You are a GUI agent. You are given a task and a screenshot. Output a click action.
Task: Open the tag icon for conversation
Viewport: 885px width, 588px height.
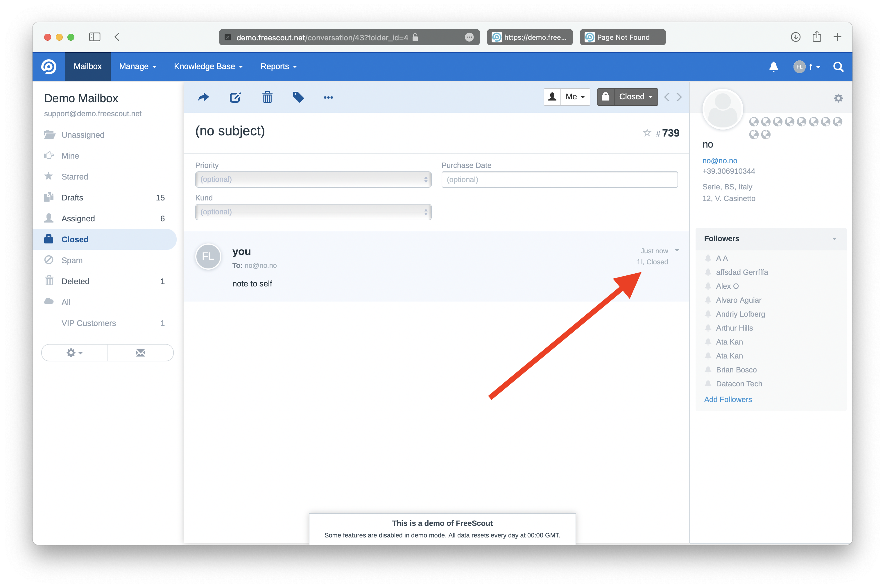pyautogui.click(x=298, y=97)
